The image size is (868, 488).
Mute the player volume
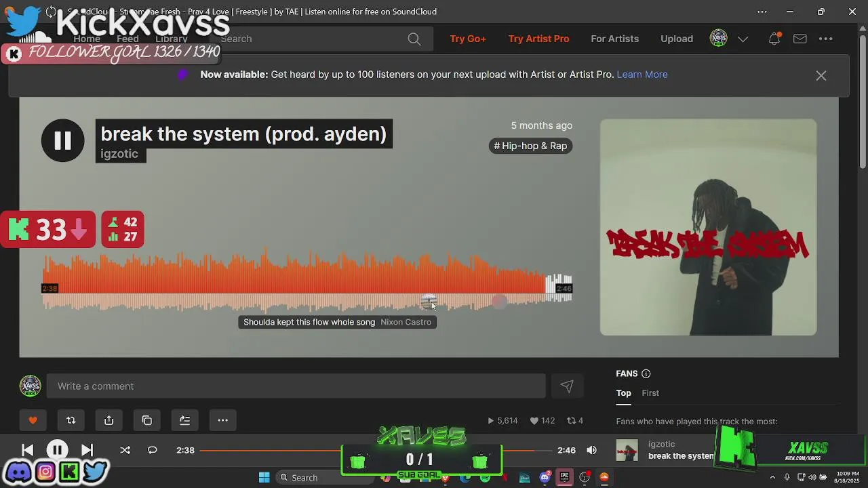[592, 450]
